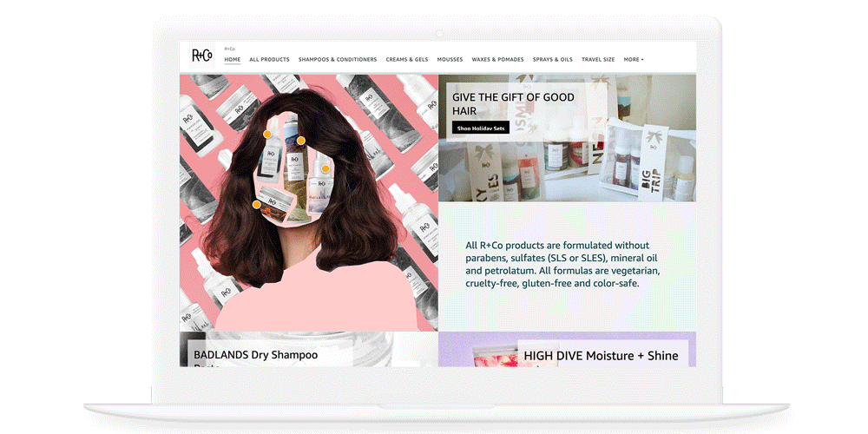
Task: Open the Home tab
Action: (x=233, y=59)
